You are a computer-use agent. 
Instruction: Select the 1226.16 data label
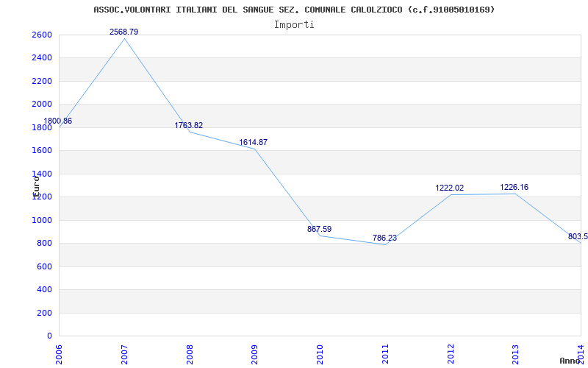(514, 187)
